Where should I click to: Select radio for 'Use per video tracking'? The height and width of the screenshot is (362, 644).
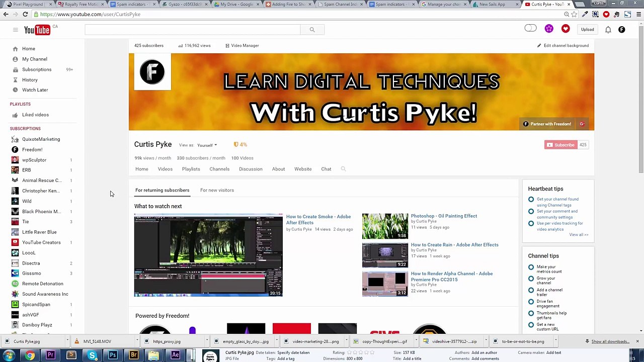coord(531,224)
